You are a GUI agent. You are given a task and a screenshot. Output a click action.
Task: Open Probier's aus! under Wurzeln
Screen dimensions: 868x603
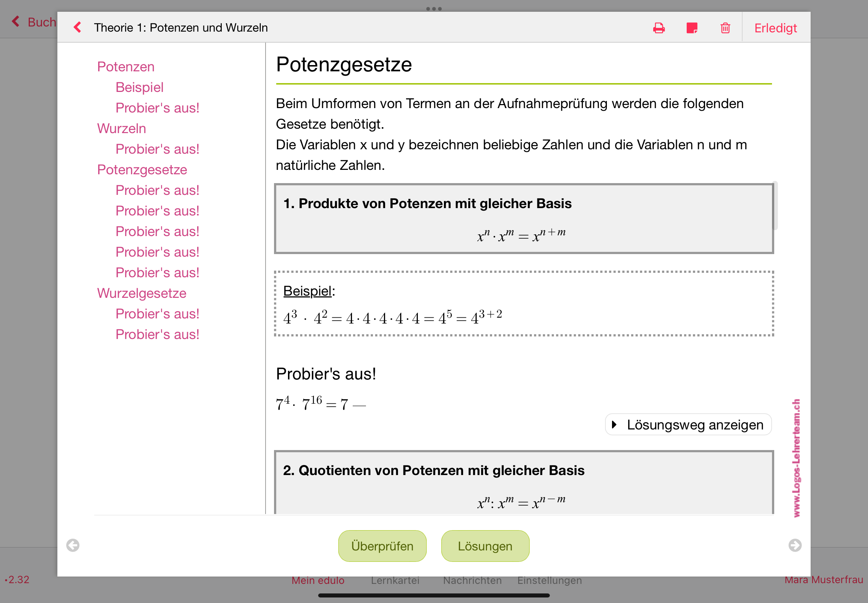tap(157, 149)
